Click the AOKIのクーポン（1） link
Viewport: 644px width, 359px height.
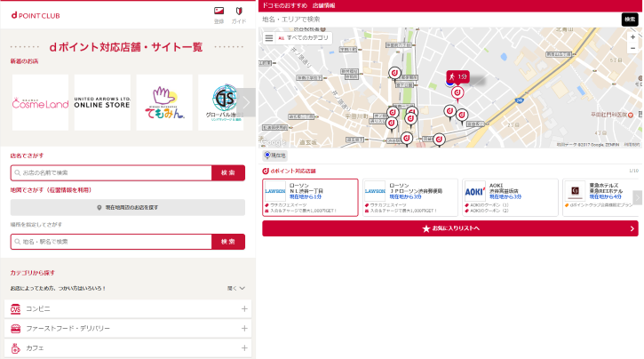point(489,205)
